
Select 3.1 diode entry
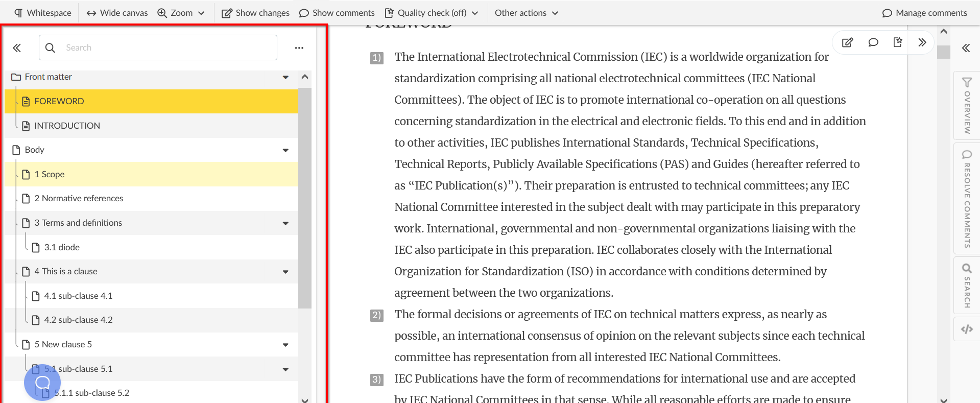pyautogui.click(x=151, y=247)
